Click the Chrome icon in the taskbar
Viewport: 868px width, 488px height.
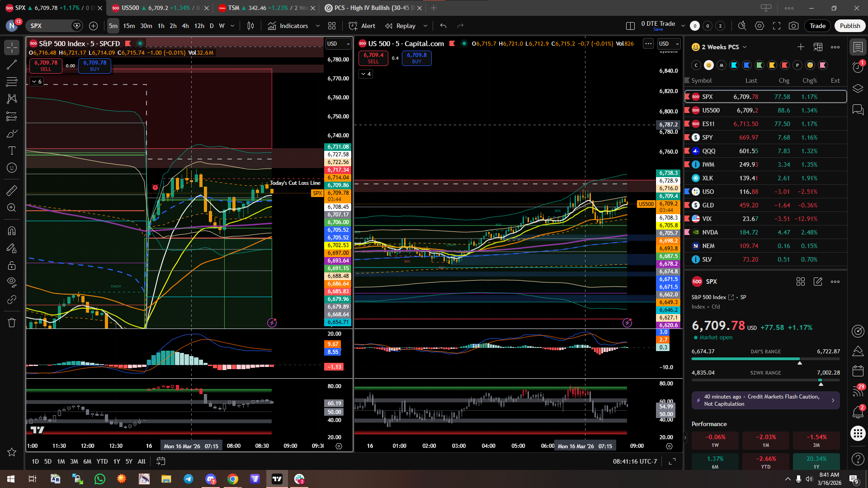click(233, 479)
